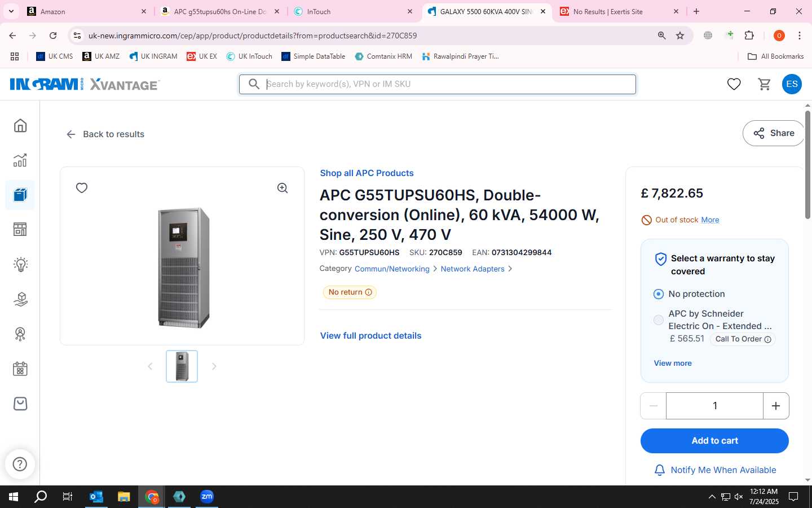Open View full product details link
This screenshot has height=508, width=812.
click(x=370, y=336)
